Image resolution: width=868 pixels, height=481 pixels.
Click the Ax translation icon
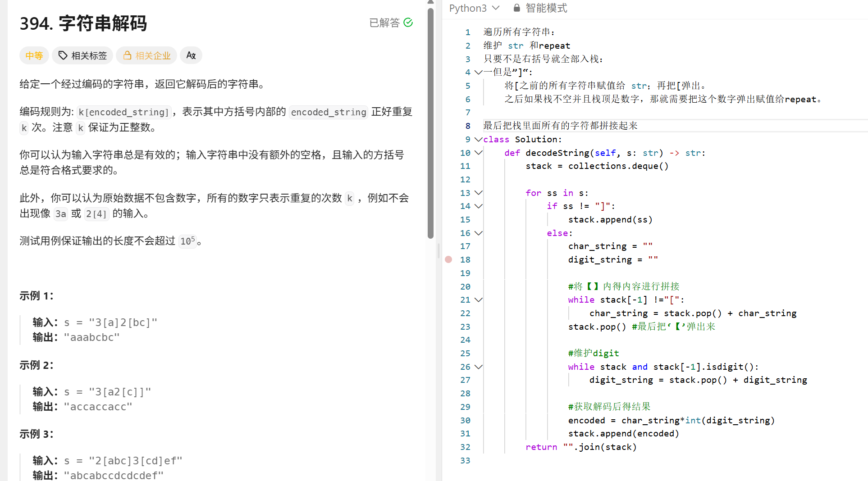pos(191,55)
